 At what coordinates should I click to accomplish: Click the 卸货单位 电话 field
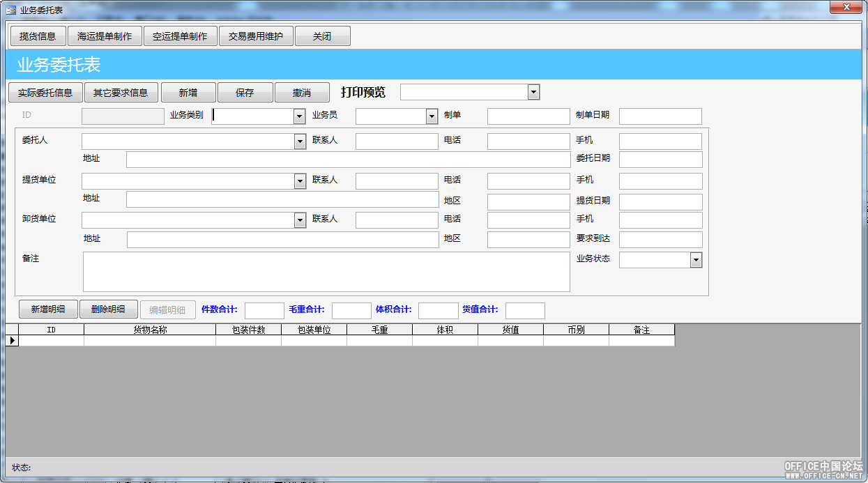[x=528, y=220]
